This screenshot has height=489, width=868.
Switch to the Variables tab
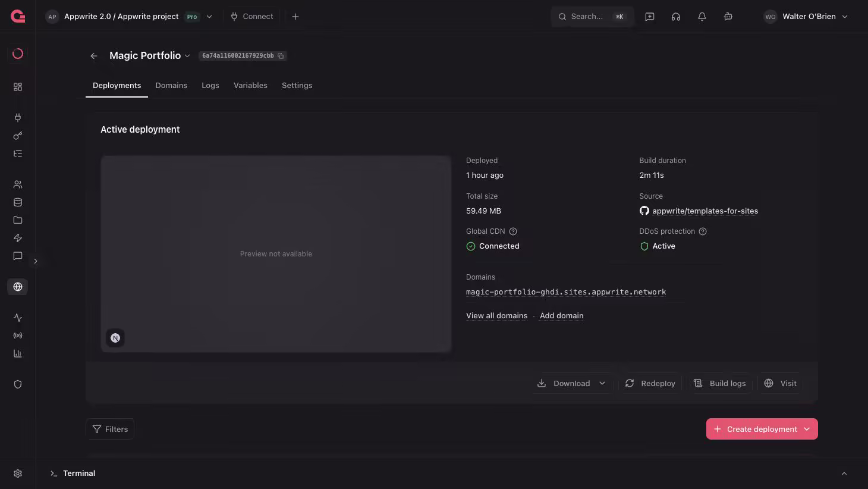pos(250,86)
